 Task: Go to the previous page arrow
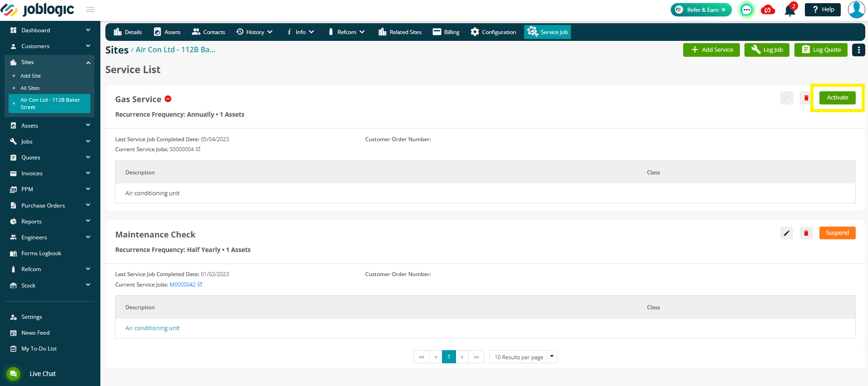pos(436,357)
